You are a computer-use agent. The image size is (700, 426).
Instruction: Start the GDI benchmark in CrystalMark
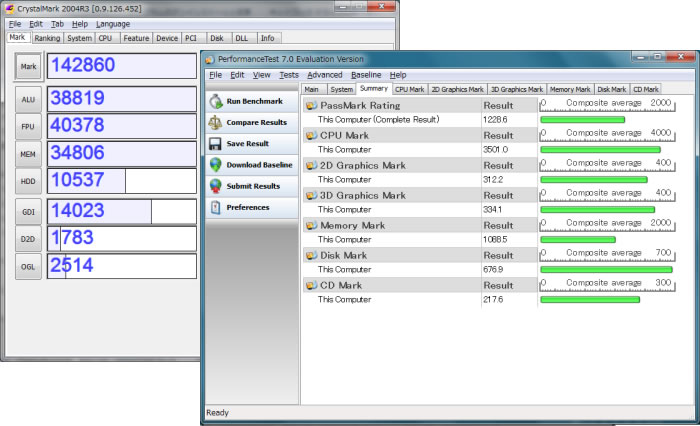(28, 212)
